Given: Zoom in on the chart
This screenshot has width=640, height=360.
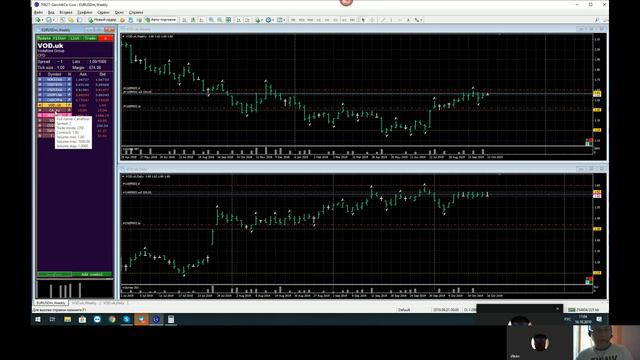Looking at the screenshot, I should click(211, 20).
